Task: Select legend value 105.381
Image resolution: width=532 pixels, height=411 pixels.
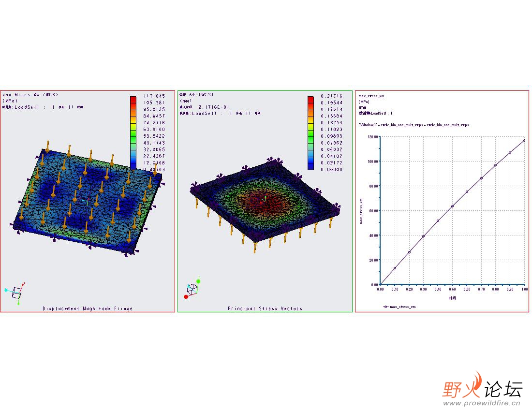Action: [x=154, y=103]
